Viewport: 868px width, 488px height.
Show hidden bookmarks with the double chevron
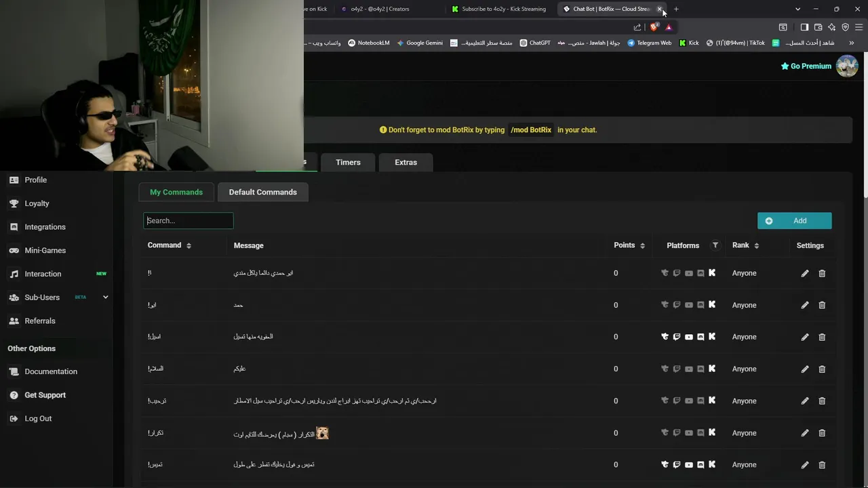(x=852, y=43)
